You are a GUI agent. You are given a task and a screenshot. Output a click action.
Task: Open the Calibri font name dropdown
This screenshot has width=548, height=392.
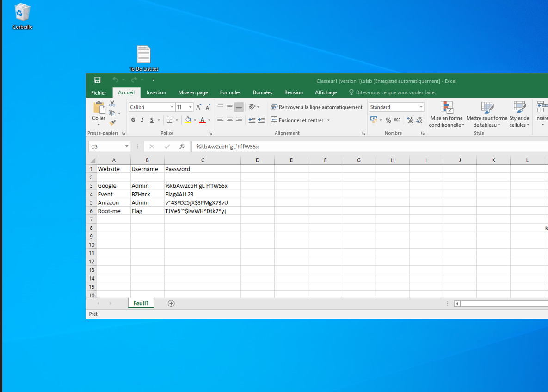[172, 107]
